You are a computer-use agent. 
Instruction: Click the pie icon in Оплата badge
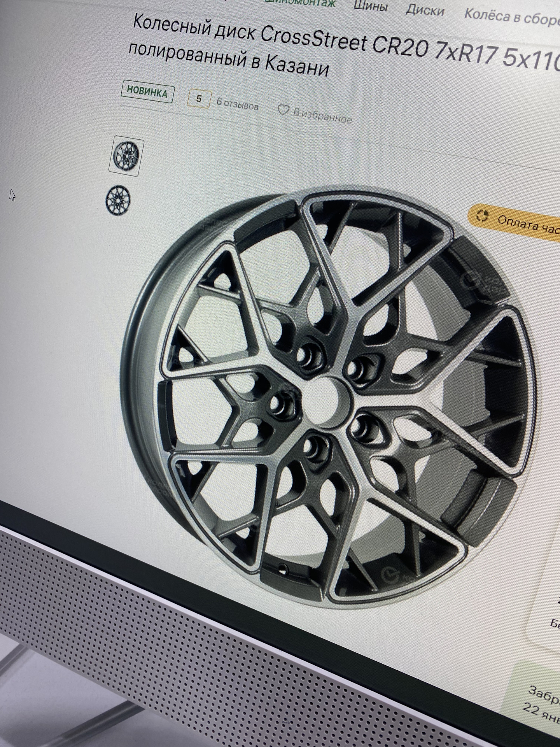tap(483, 216)
